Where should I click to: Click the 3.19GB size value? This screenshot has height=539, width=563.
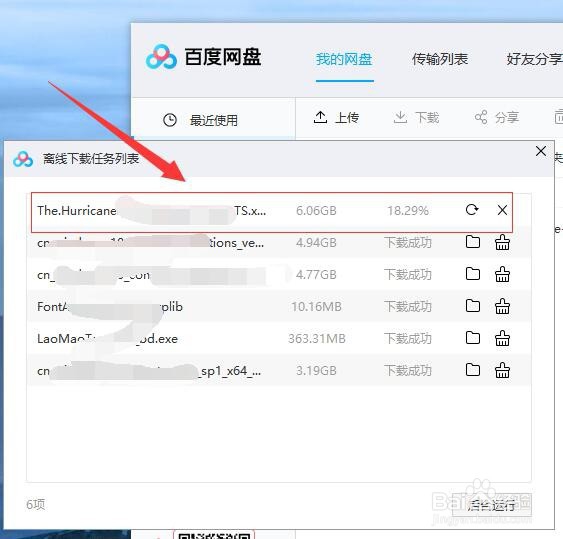[x=316, y=371]
